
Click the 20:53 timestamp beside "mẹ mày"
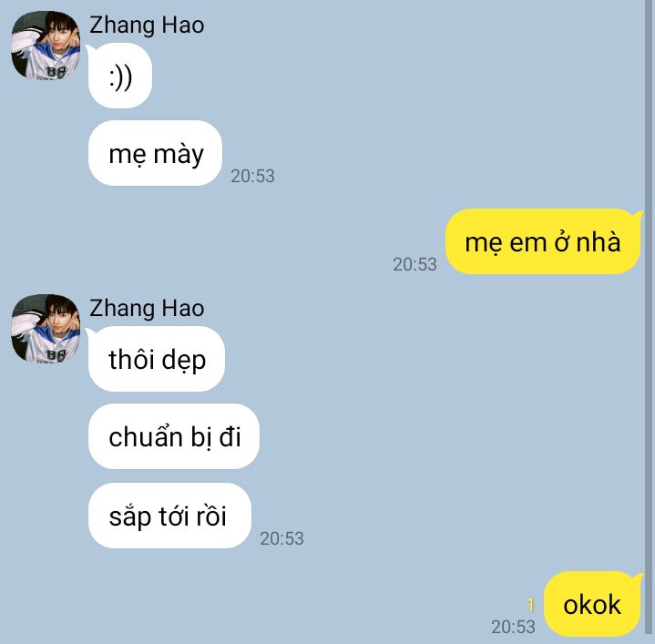pos(252,176)
